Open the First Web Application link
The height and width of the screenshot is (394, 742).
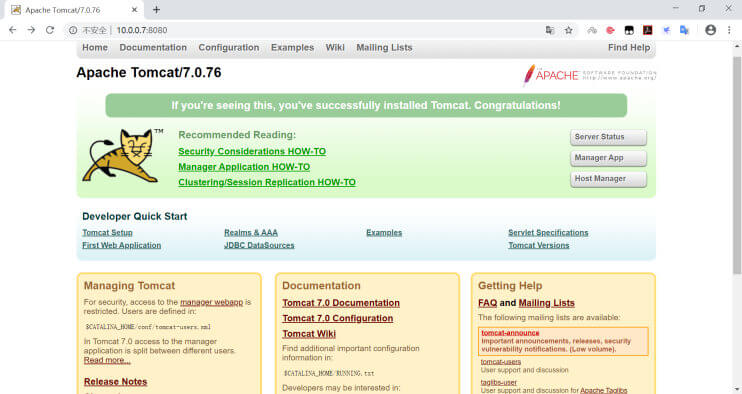coord(121,245)
